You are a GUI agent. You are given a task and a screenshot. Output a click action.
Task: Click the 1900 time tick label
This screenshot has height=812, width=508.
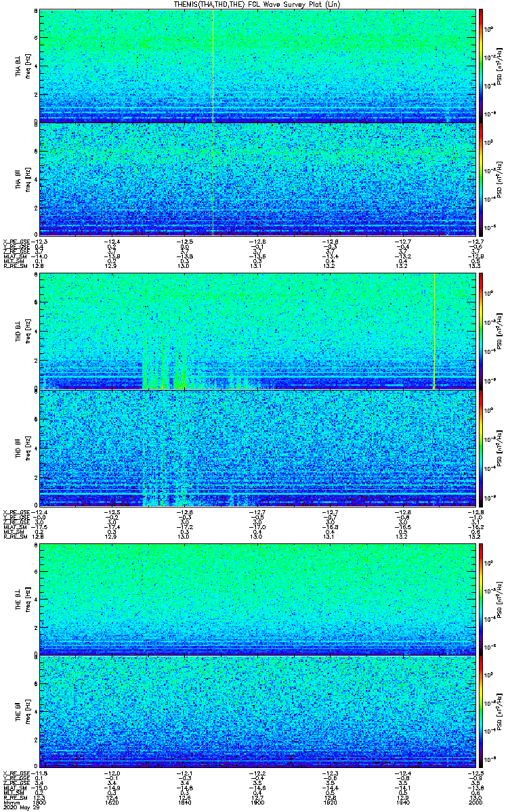[x=257, y=803]
